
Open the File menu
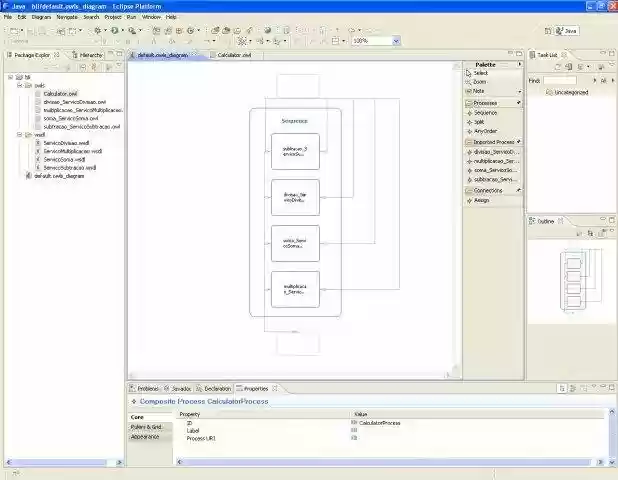[x=7, y=17]
